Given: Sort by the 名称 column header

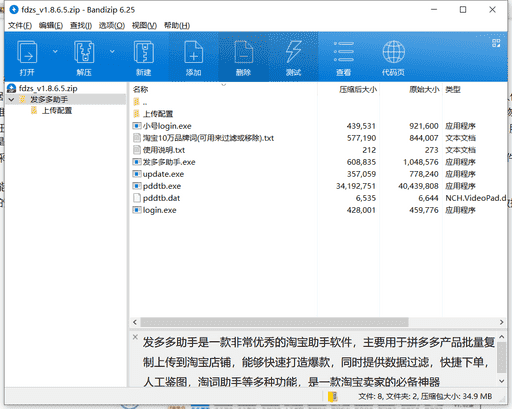Looking at the screenshot, I should (140, 89).
